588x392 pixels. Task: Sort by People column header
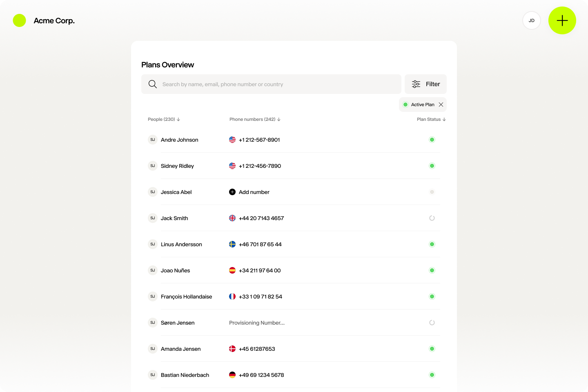[x=164, y=119]
